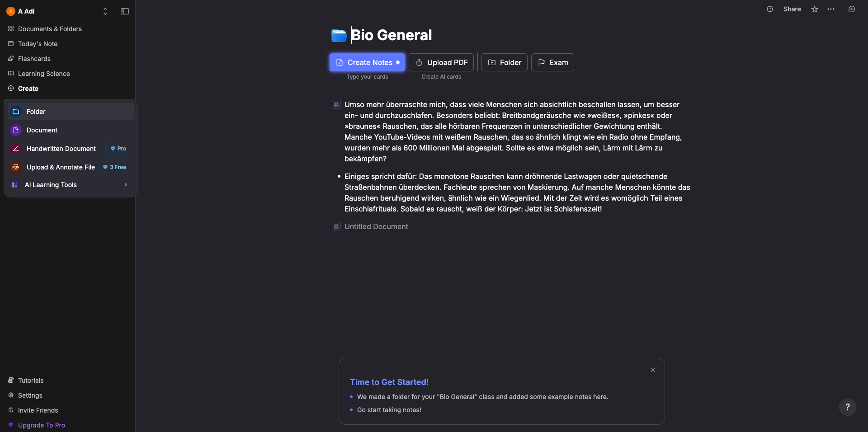Image resolution: width=868 pixels, height=432 pixels.
Task: Star this Bio General folder
Action: click(815, 9)
